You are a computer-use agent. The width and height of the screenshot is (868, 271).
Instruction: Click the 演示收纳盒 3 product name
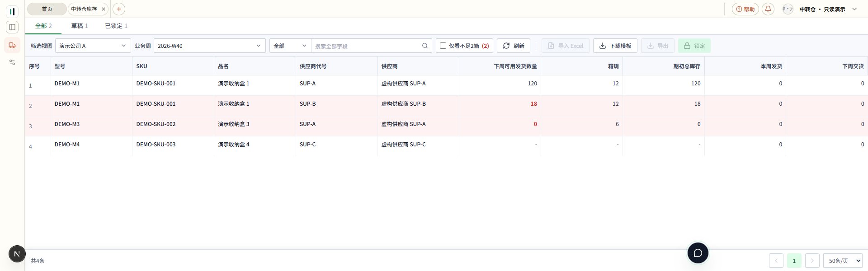tap(234, 124)
